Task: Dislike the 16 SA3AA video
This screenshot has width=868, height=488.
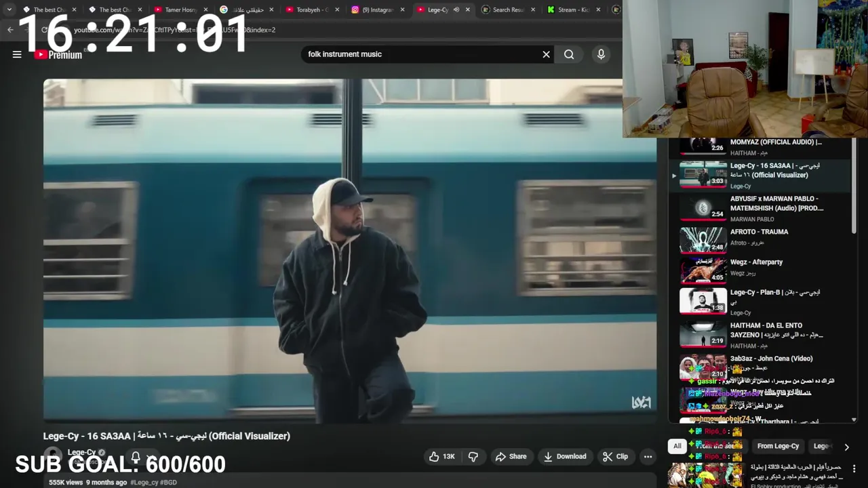Action: tap(473, 457)
